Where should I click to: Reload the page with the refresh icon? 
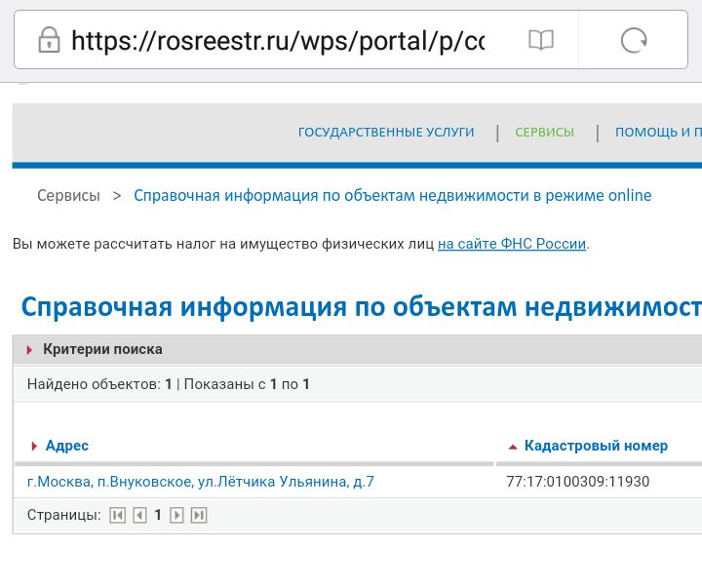(x=634, y=40)
